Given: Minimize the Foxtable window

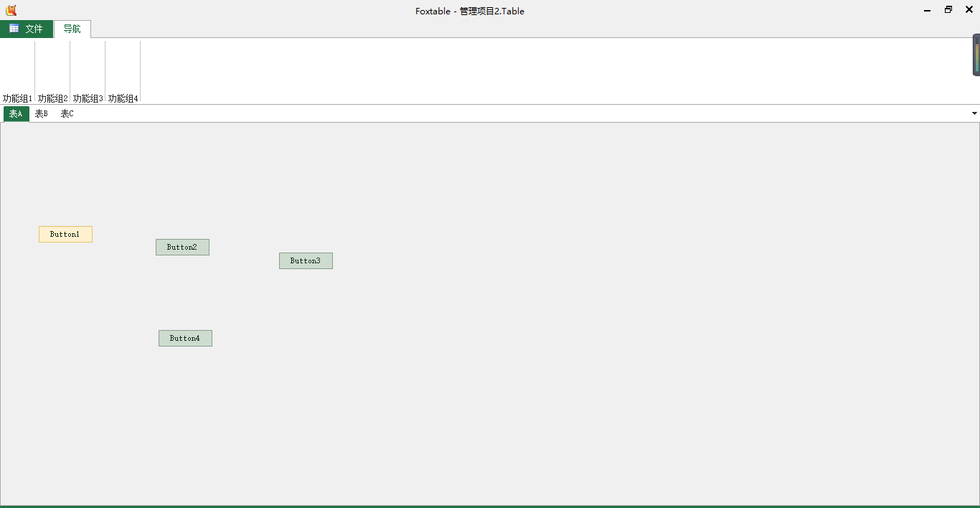Looking at the screenshot, I should coord(928,10).
